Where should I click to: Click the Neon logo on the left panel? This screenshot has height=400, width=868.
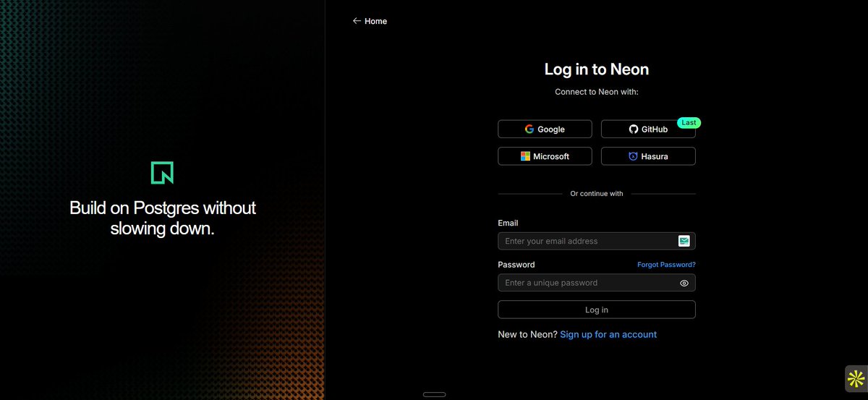[x=162, y=173]
